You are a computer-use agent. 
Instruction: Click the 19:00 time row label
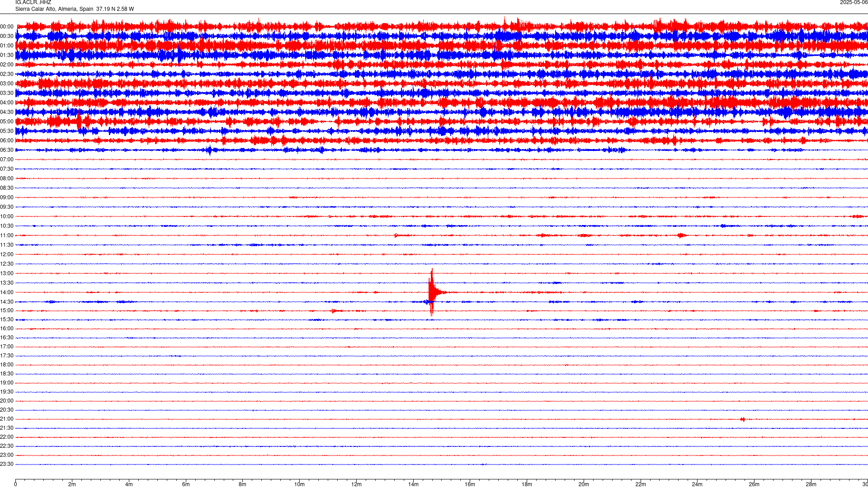coord(7,383)
